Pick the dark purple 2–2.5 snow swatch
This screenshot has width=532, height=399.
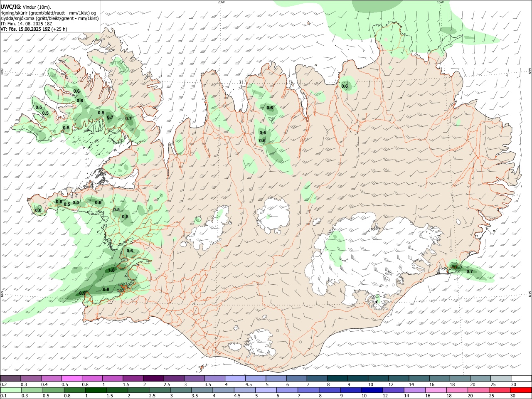[153, 379]
